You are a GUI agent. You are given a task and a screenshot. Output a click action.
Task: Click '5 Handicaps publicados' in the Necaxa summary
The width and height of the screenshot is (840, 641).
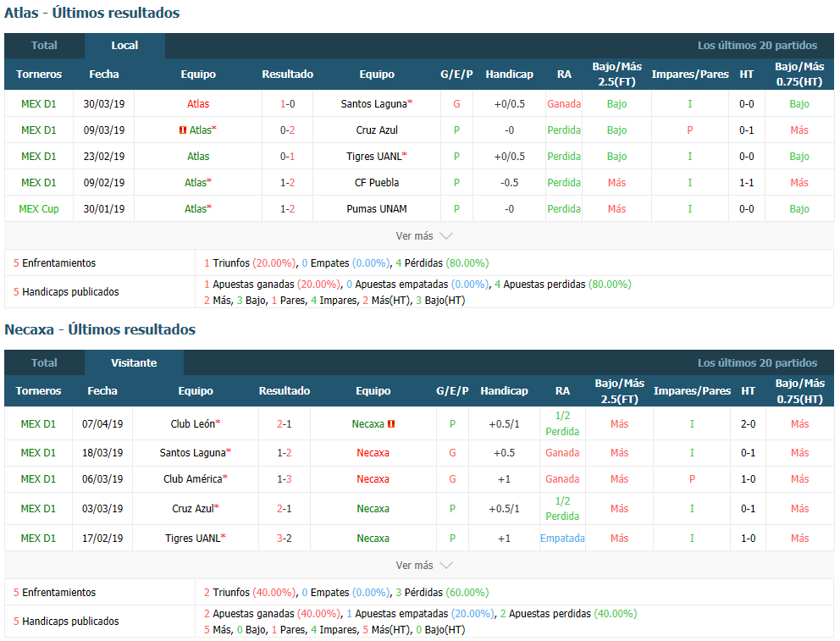tap(66, 622)
